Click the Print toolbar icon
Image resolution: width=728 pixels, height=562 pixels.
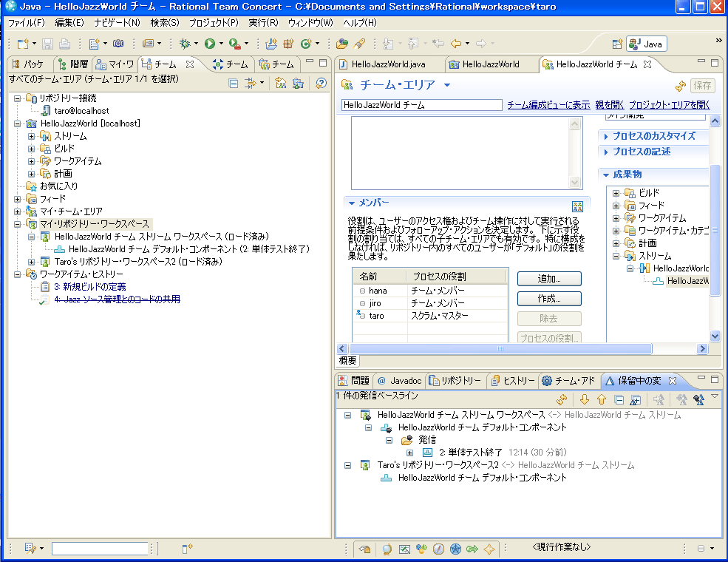pyautogui.click(x=64, y=44)
